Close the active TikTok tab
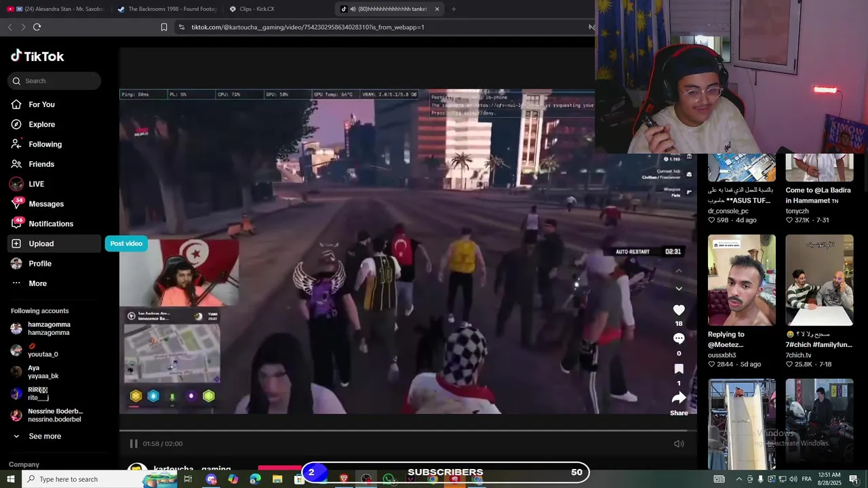The image size is (868, 488). point(437,9)
